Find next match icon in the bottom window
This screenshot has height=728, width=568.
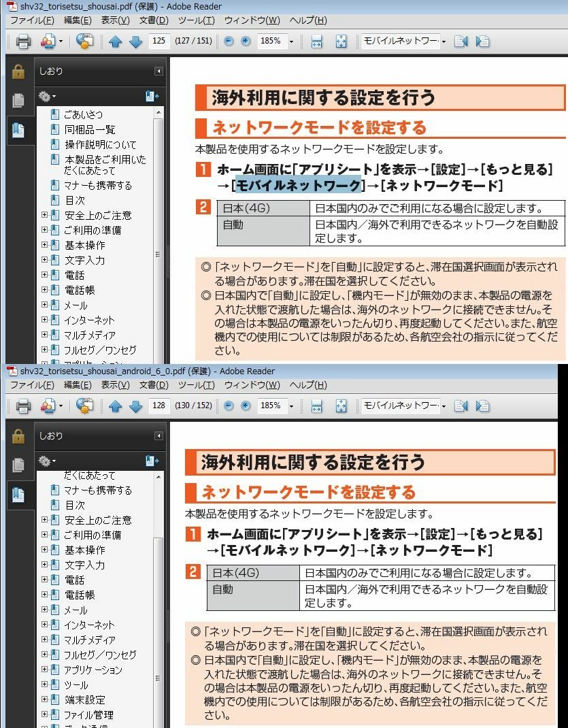pos(482,406)
